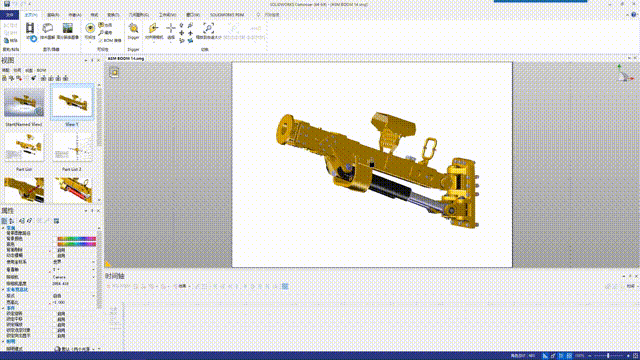Open the Camera dropdown in properties
Viewport: 640px width, 360px height.
[74, 277]
